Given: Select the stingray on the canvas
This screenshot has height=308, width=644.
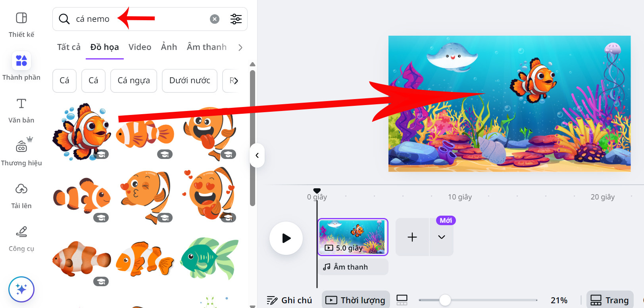Looking at the screenshot, I should [452, 57].
